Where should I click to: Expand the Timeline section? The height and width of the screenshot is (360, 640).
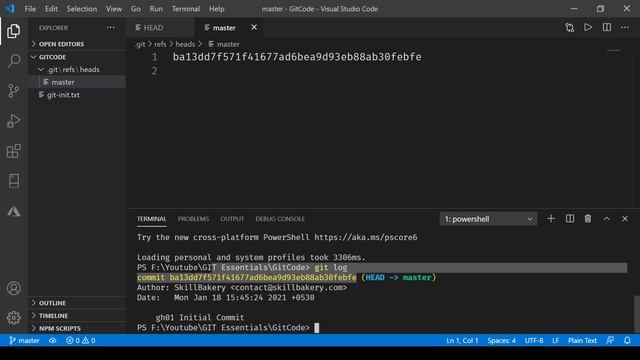77,316
